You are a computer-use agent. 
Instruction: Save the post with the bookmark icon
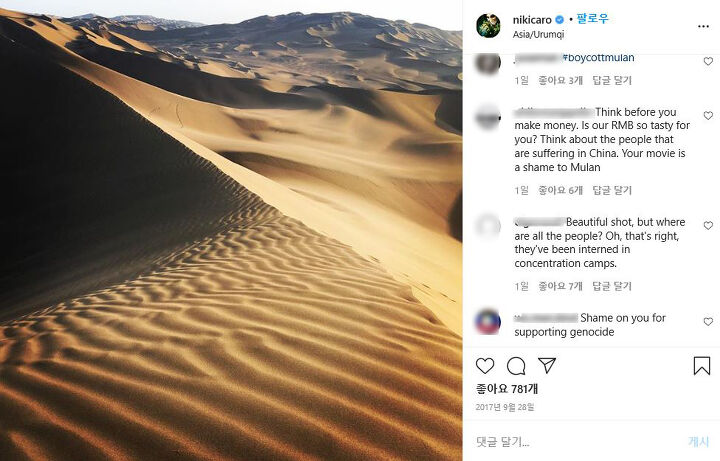coord(702,366)
